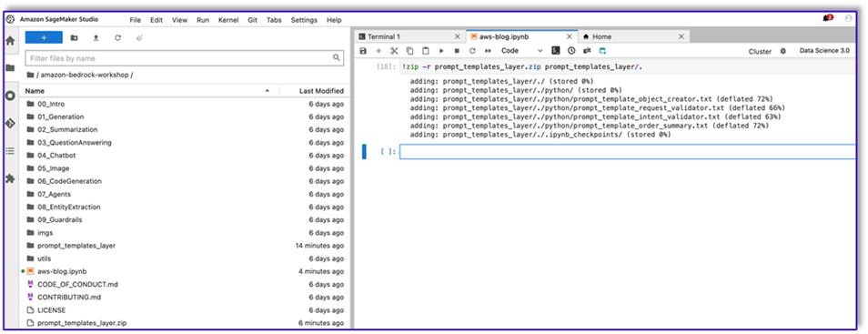Image resolution: width=868 pixels, height=334 pixels.
Task: Restart the kernel and run all cells
Action: [489, 51]
